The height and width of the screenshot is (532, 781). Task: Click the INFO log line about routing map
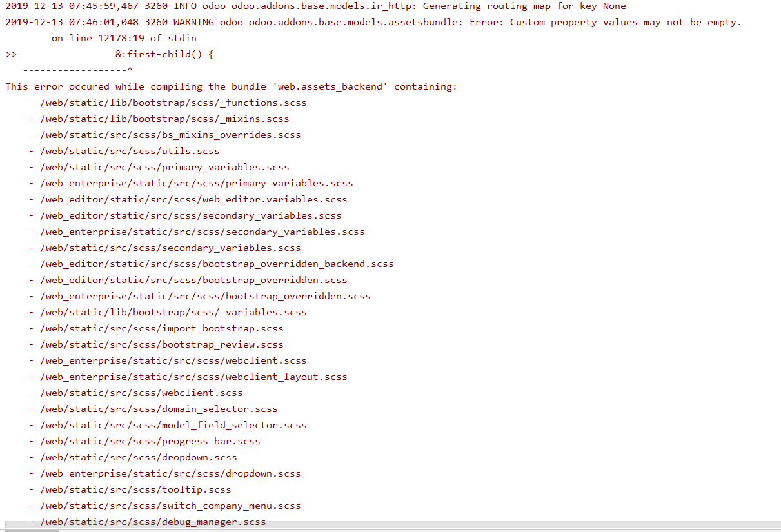[x=315, y=6]
